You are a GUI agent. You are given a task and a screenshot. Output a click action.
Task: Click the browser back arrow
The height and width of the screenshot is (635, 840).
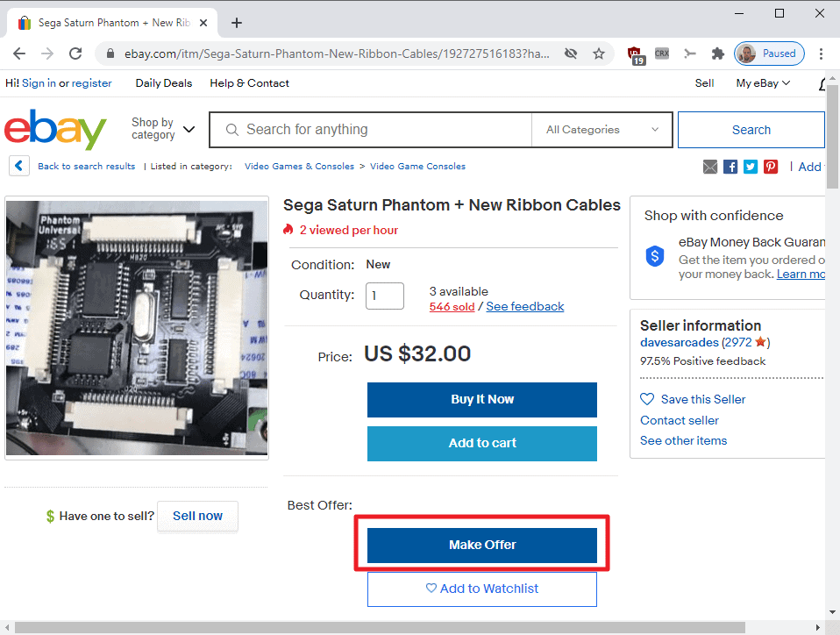[19, 53]
